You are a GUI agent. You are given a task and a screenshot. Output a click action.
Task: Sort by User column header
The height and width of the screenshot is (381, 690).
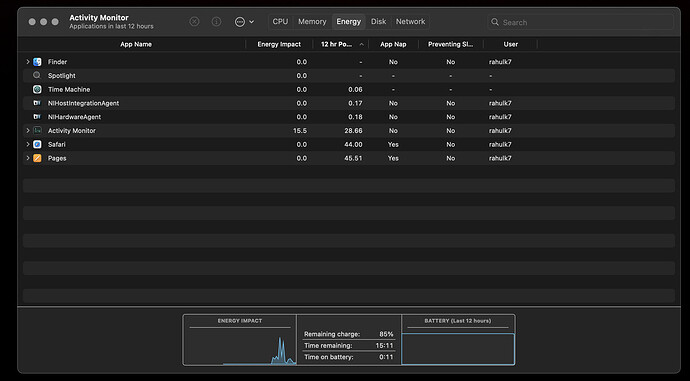[510, 44]
